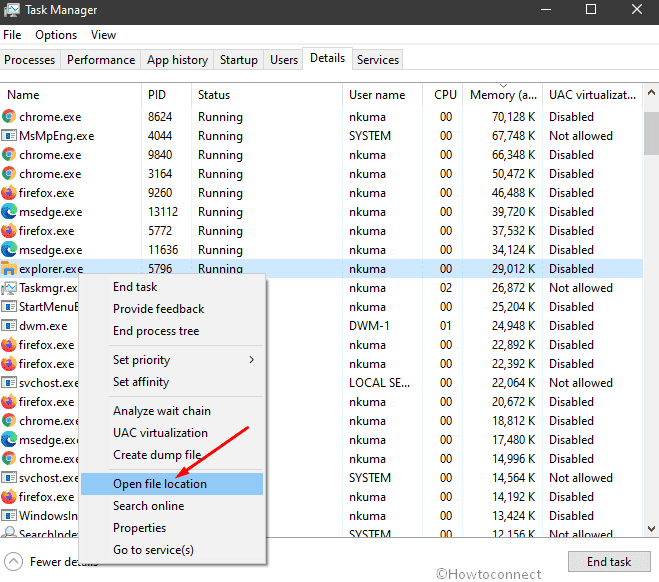Click firefox.exe icon using 22,392 K
The height and width of the screenshot is (582, 659).
pyautogui.click(x=9, y=363)
